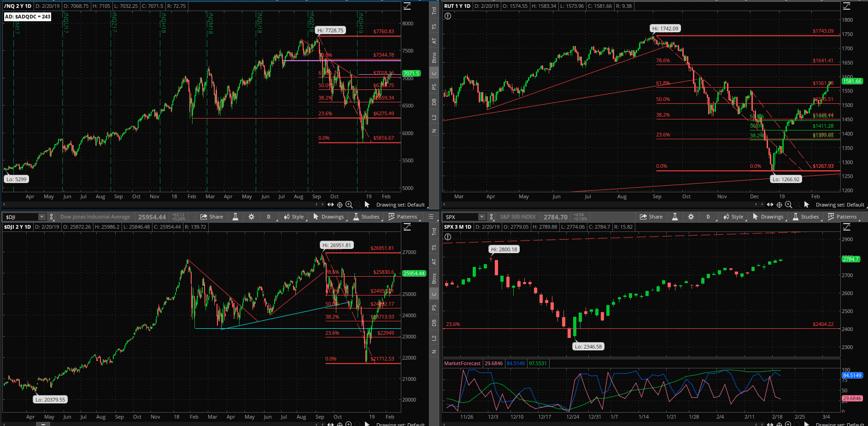Open the Btns side tab beside the /NQ chart

(x=434, y=58)
